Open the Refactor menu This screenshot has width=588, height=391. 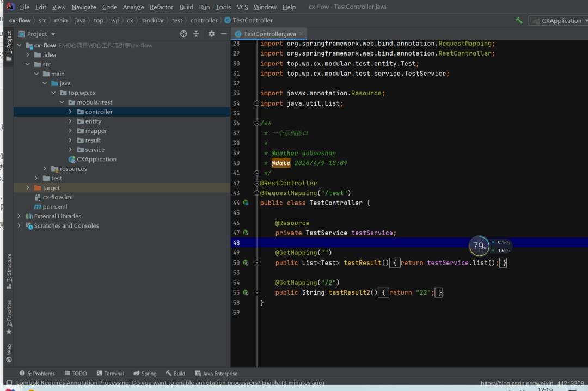[x=161, y=7]
